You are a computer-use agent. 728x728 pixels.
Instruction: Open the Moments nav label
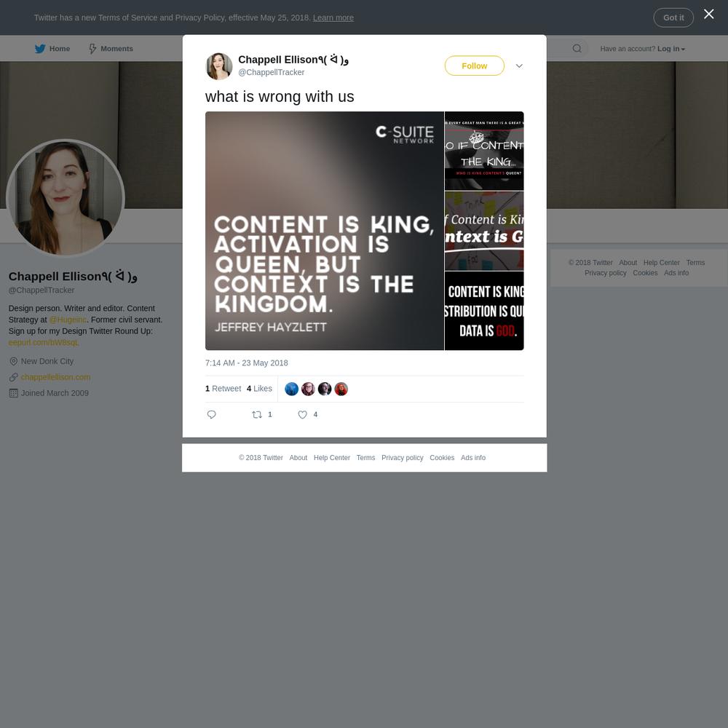pos(117,49)
